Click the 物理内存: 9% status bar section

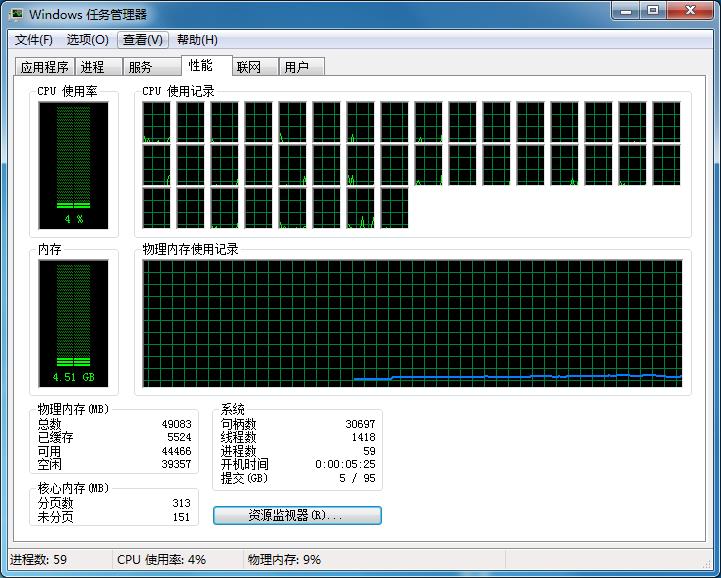[x=285, y=560]
